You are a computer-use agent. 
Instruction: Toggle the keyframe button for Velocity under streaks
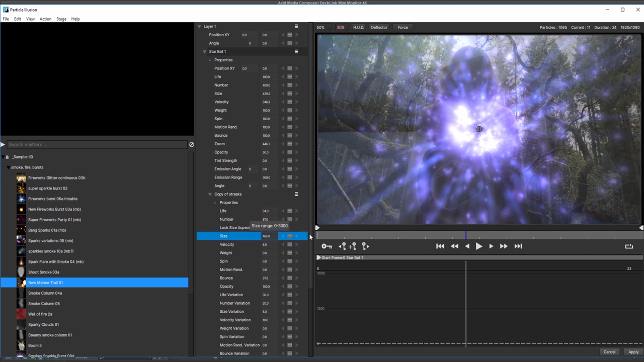click(290, 245)
